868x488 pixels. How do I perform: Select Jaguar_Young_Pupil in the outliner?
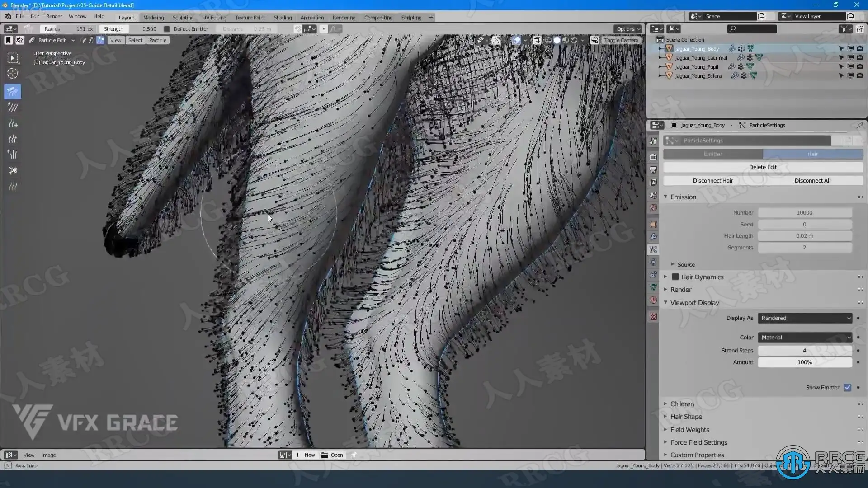coord(696,67)
